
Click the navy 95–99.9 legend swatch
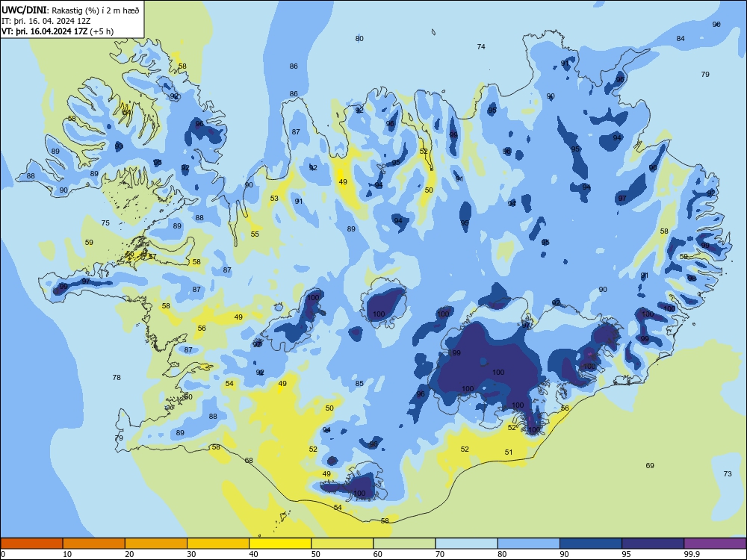pos(653,544)
